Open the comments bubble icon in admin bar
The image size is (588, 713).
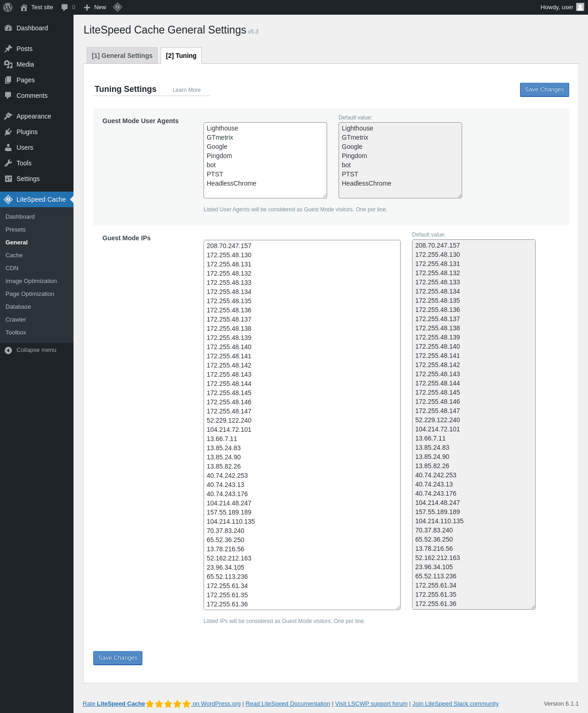pos(64,7)
